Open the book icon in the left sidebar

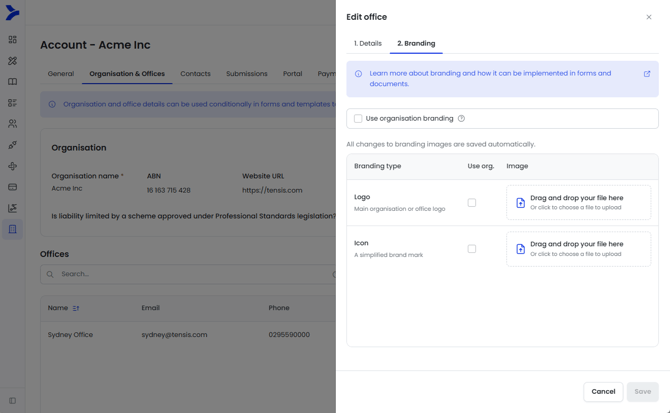[x=12, y=82]
